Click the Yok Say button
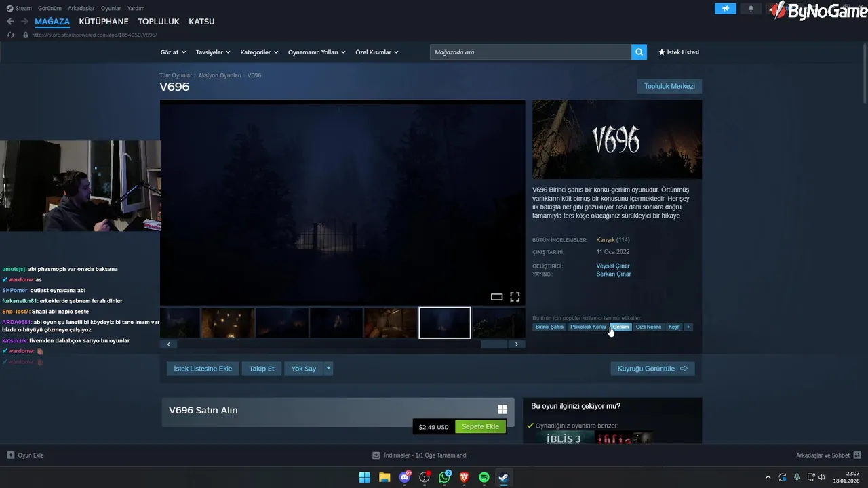Image resolution: width=868 pixels, height=488 pixels. coord(304,369)
